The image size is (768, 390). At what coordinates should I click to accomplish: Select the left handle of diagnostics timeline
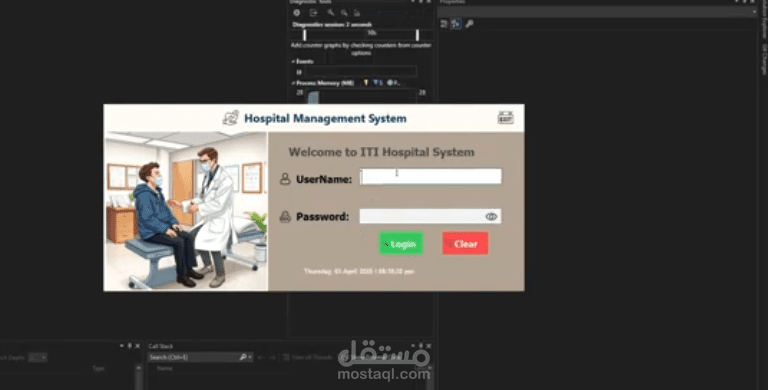coord(305,35)
